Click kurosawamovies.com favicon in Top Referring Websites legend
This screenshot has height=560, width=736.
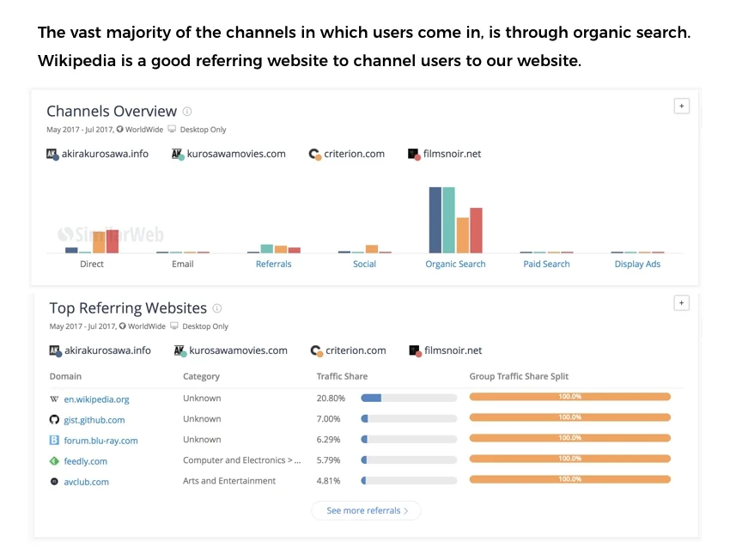pos(180,350)
